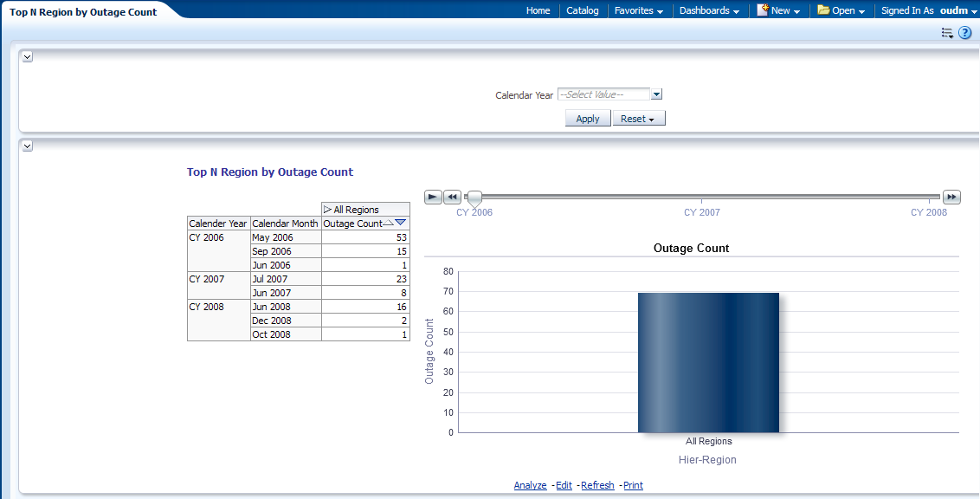Open the Catalog page
Screen dimensions: 980x499
point(583,10)
